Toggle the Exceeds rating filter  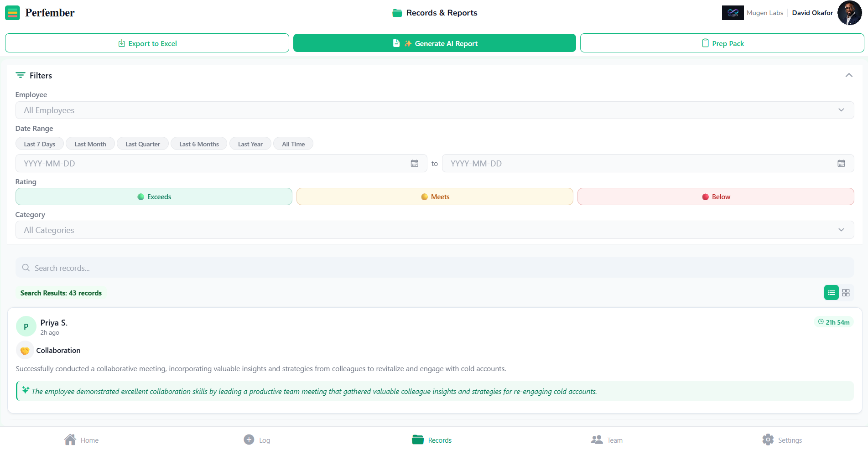(154, 197)
